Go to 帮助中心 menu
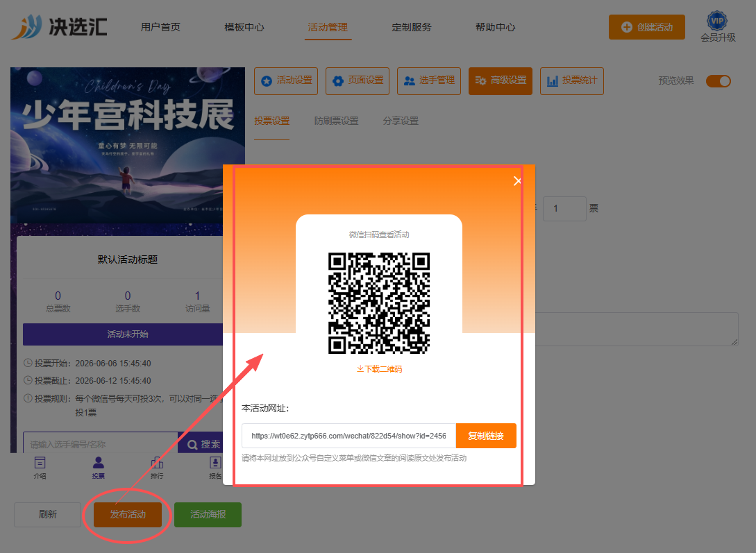 (x=495, y=28)
